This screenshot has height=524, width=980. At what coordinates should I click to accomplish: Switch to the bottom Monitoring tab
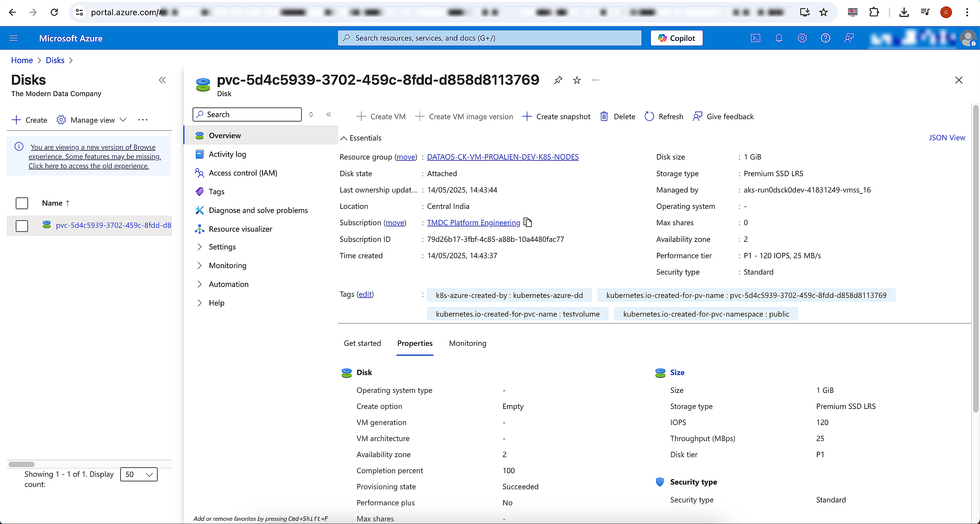click(468, 343)
